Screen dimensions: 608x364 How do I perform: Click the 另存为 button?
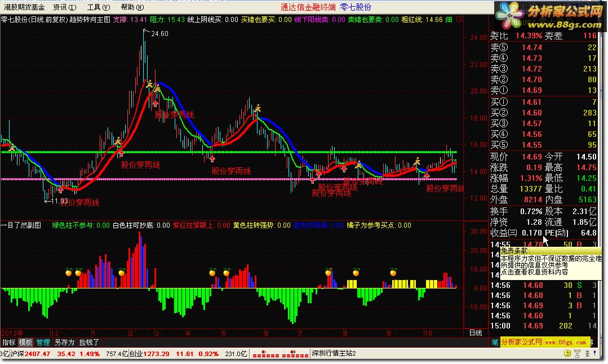click(64, 342)
